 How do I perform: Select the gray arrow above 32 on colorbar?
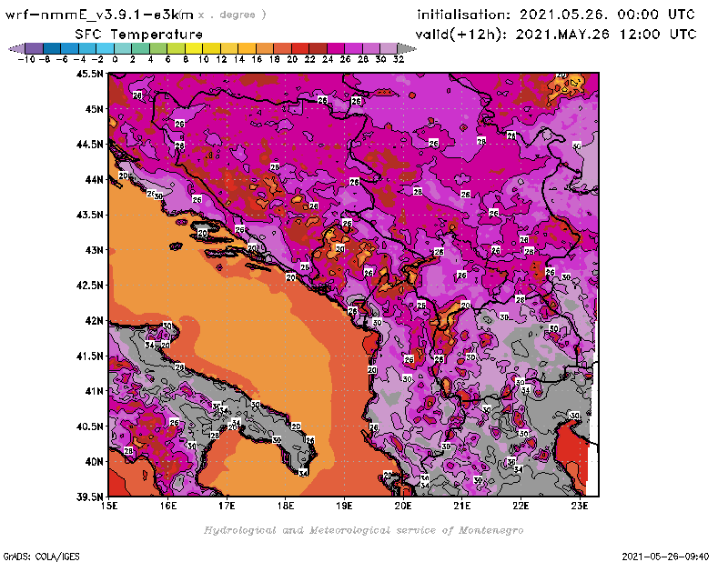(406, 48)
